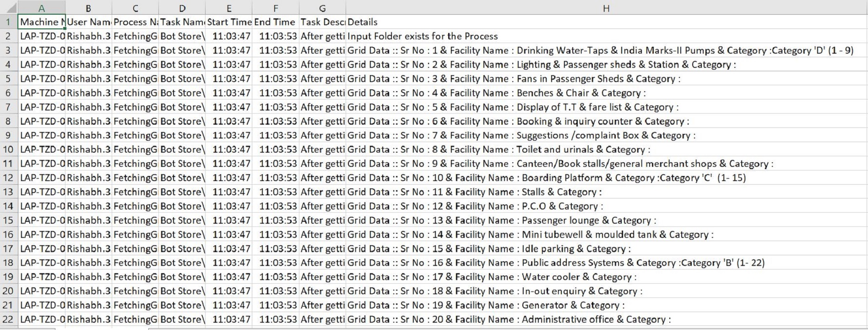This screenshot has width=868, height=330.
Task: Select row 22 via its row number
Action: coord(9,319)
